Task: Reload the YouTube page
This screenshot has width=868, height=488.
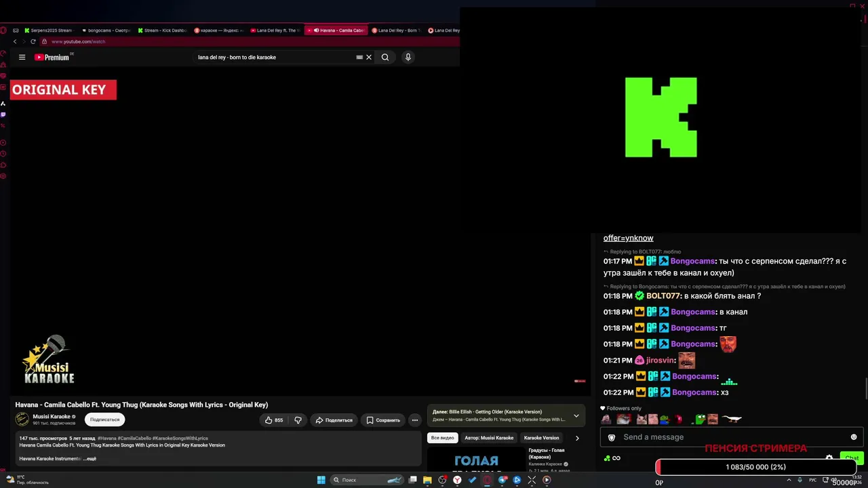Action: click(x=33, y=41)
